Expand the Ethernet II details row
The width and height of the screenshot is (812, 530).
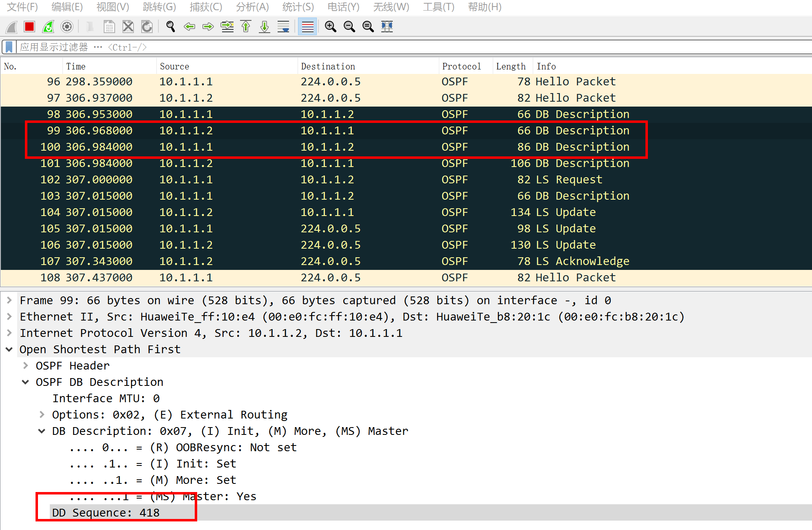[9, 316]
